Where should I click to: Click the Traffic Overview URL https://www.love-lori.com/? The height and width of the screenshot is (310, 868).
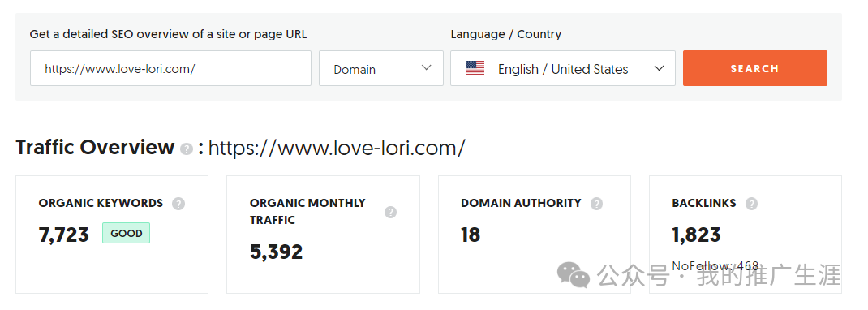click(337, 149)
